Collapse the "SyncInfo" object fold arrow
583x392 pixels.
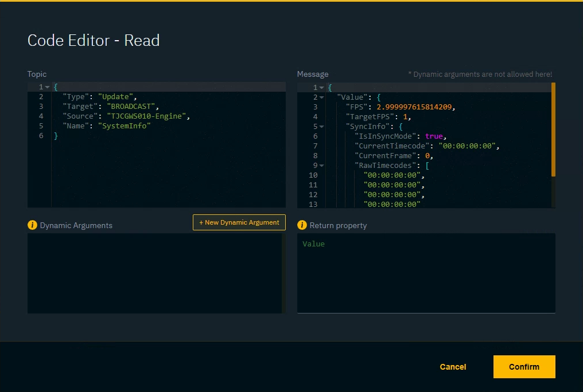click(x=322, y=126)
